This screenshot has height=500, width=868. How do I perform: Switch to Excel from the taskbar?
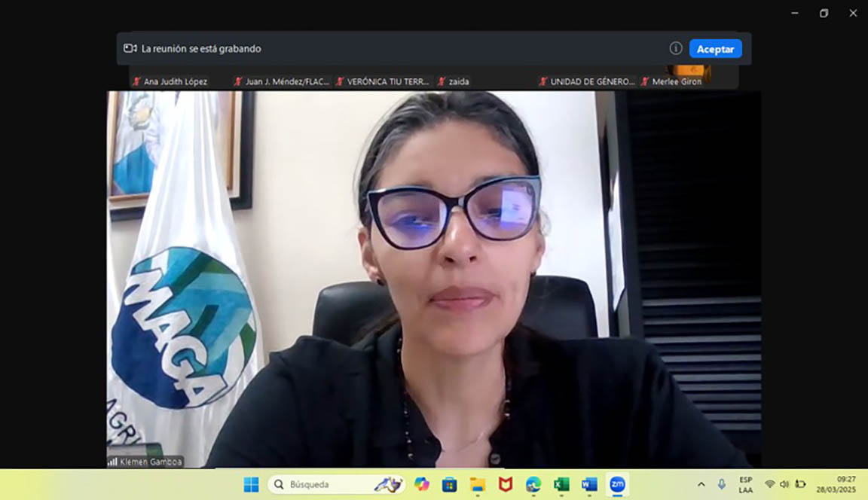(561, 484)
